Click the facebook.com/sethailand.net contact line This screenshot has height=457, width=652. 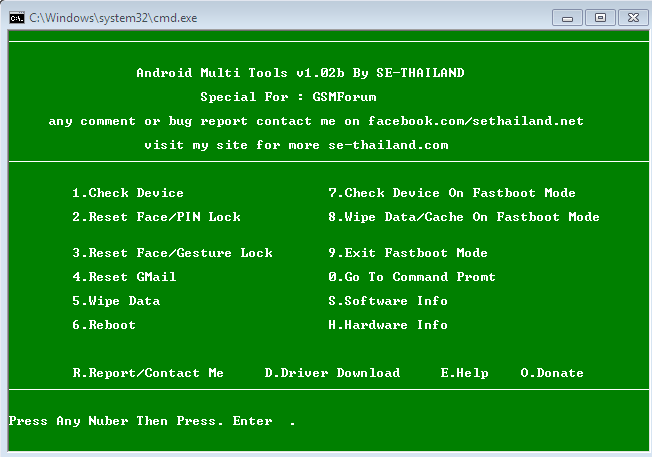316,121
